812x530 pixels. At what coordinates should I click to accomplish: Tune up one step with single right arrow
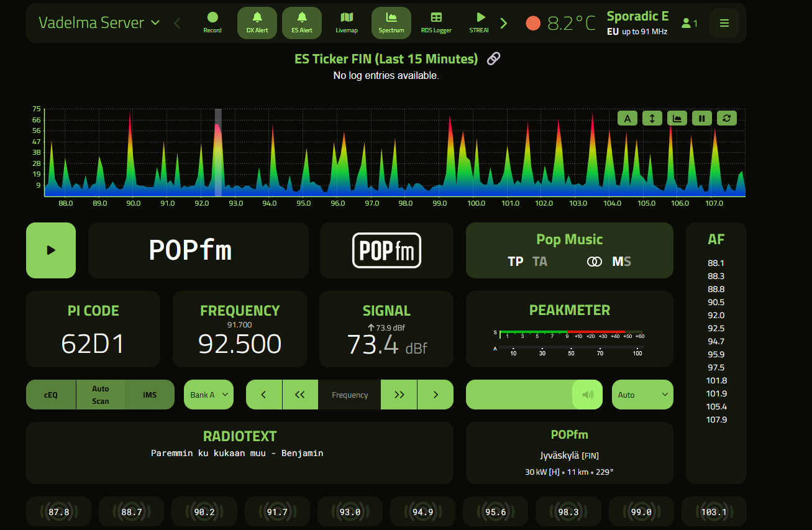pos(436,395)
